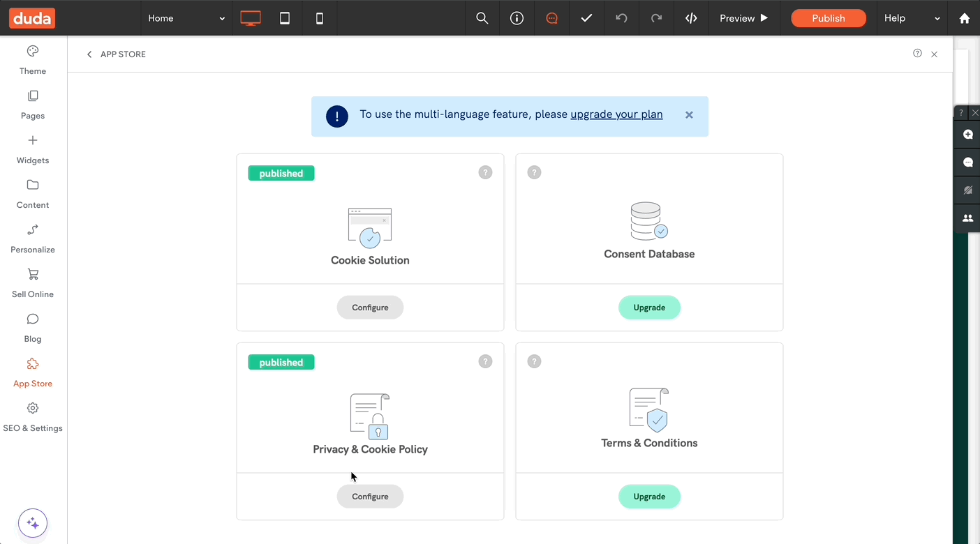This screenshot has height=544, width=980.
Task: Go back using App Store chevron
Action: coord(89,54)
